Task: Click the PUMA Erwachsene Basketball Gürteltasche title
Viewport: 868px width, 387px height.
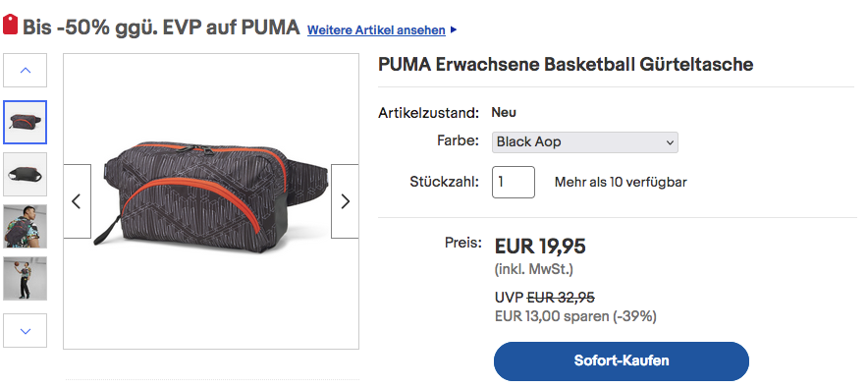Action: coord(566,64)
